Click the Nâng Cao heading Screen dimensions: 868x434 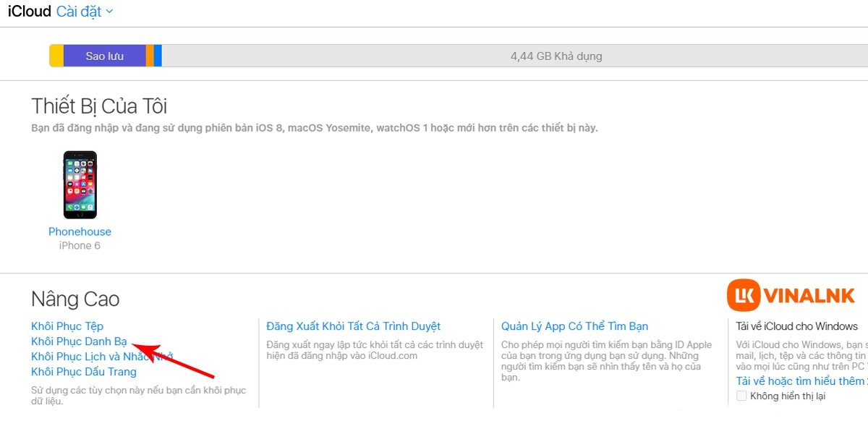pyautogui.click(x=75, y=299)
